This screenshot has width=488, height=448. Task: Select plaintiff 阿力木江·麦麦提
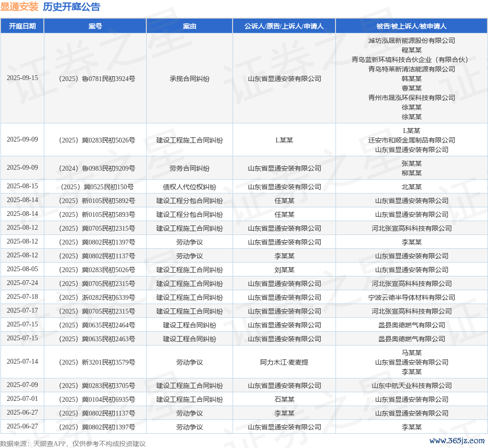point(284,362)
